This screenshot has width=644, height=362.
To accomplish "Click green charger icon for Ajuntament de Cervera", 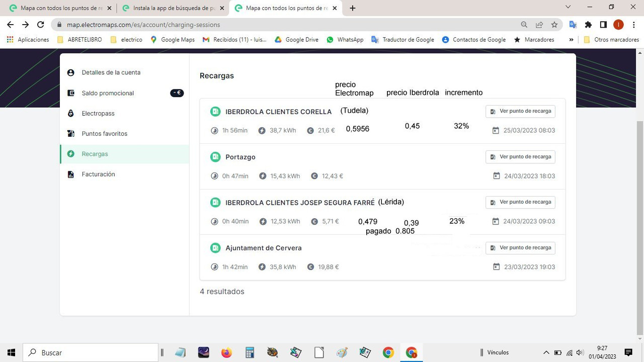I will pos(215,248).
